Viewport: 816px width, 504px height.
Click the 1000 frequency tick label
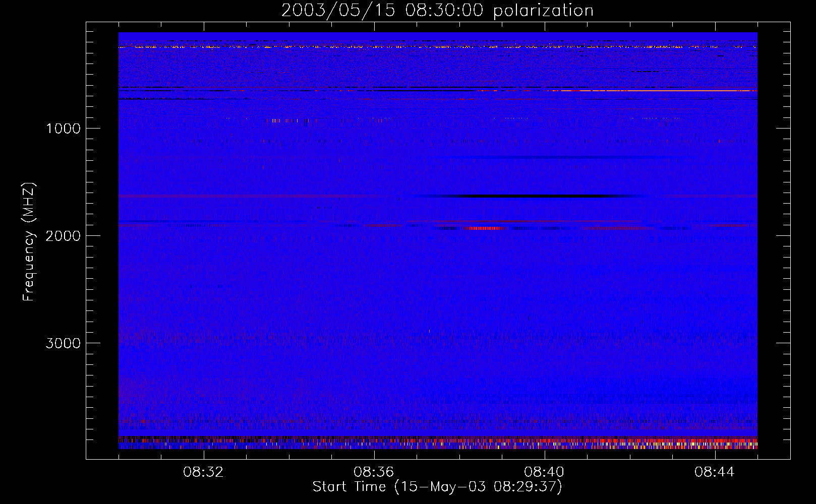(x=63, y=129)
